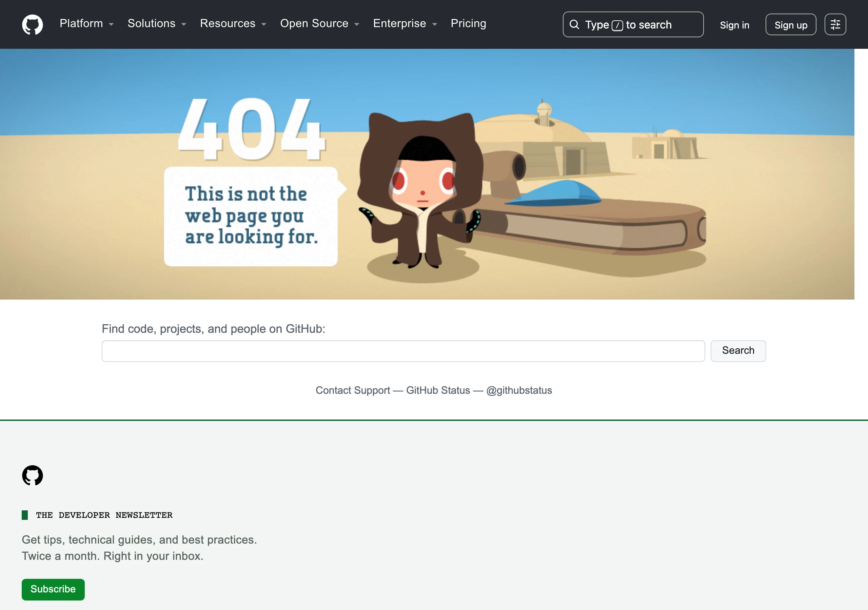Expand the Platform menu
868x610 pixels.
coord(86,23)
